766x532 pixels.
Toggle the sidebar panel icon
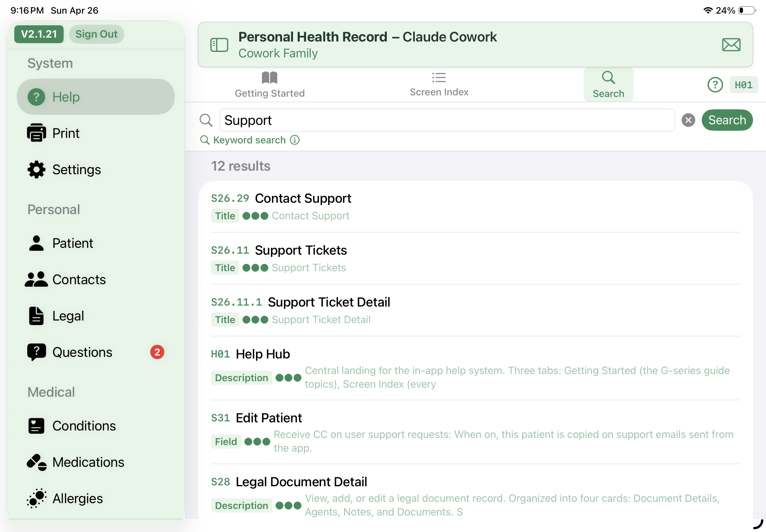(219, 45)
